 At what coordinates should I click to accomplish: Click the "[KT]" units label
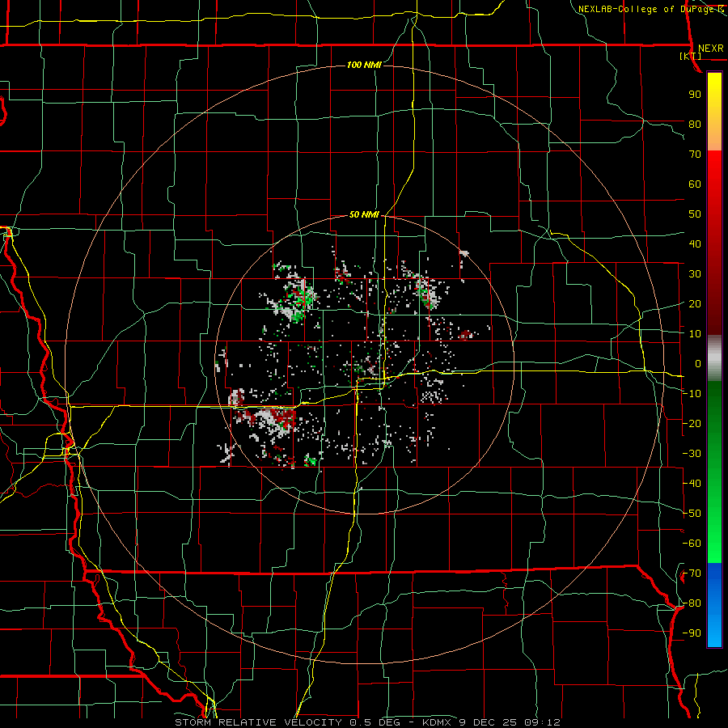691,56
